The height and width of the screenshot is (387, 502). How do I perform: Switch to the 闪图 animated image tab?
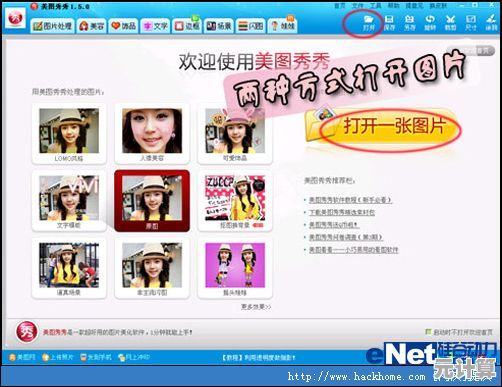tap(251, 26)
